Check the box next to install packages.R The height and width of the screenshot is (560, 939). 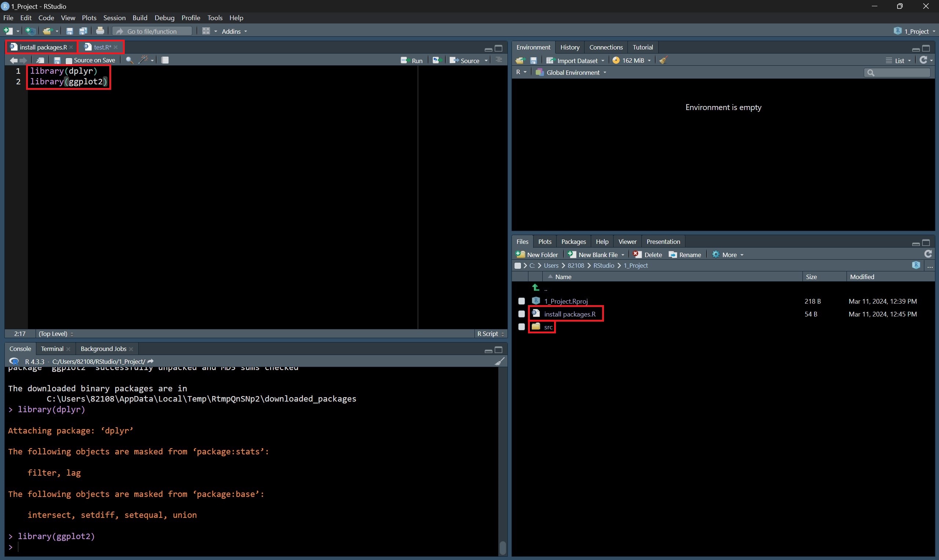pos(521,314)
